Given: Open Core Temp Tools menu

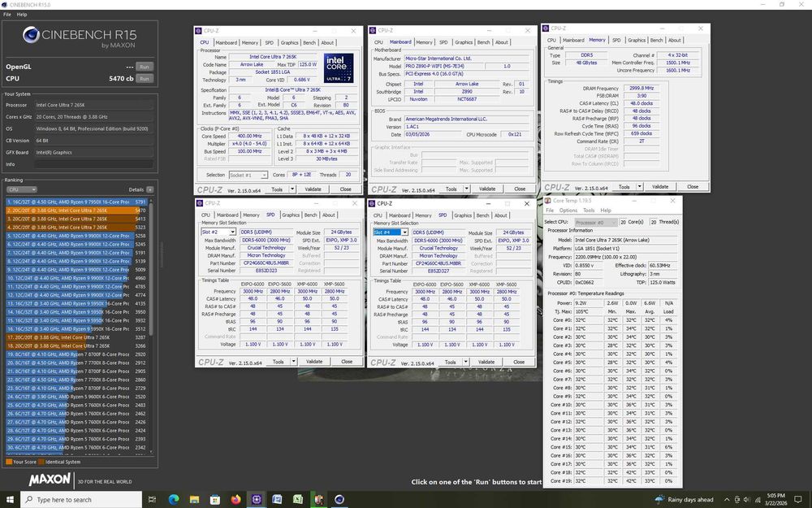Looking at the screenshot, I should (x=589, y=211).
